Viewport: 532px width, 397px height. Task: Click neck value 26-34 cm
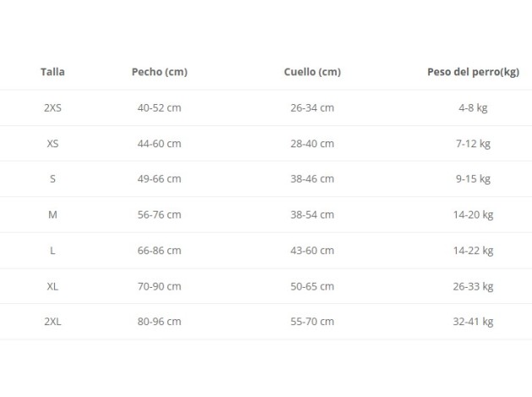pyautogui.click(x=312, y=108)
